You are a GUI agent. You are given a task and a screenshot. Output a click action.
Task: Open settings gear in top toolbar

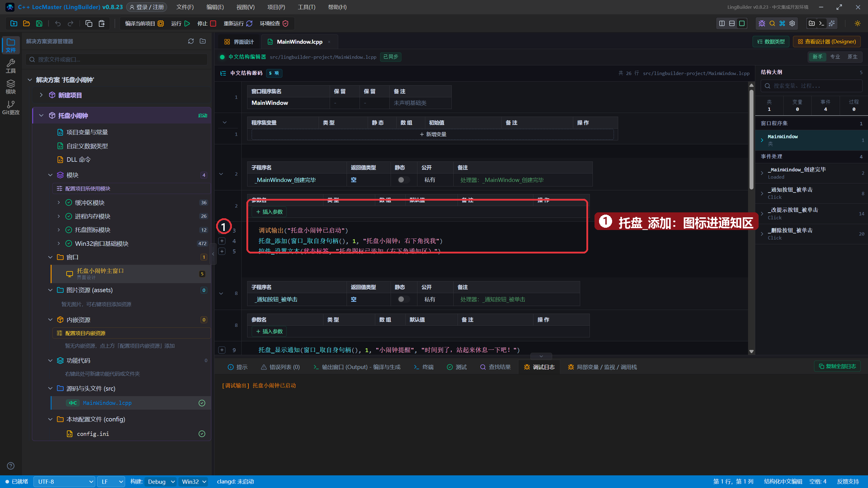click(x=792, y=23)
